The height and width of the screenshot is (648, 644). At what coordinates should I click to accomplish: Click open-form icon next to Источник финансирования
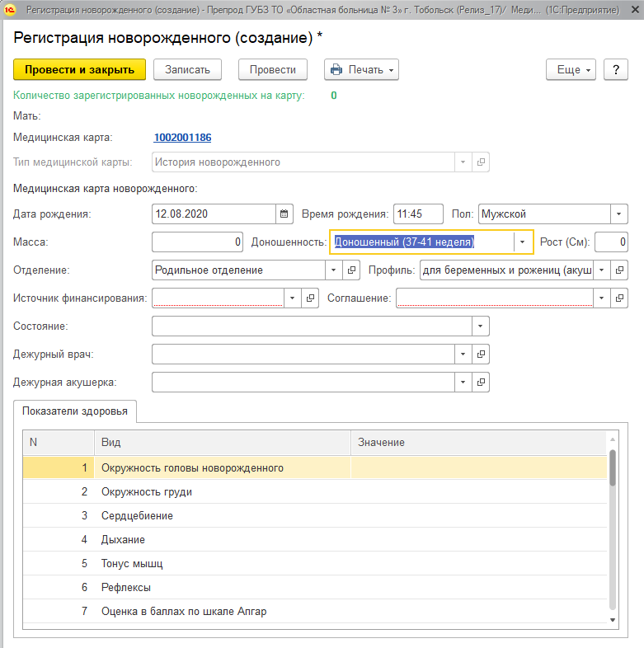coord(311,298)
